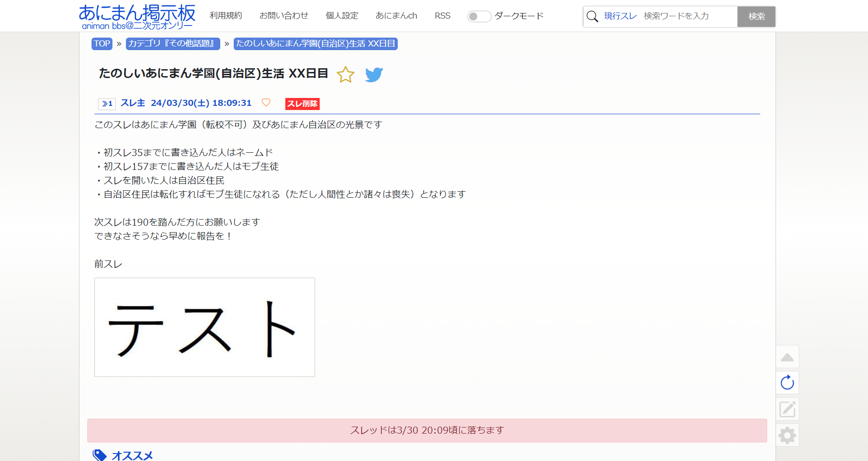
Task: Click the magnifying glass search icon
Action: (592, 17)
